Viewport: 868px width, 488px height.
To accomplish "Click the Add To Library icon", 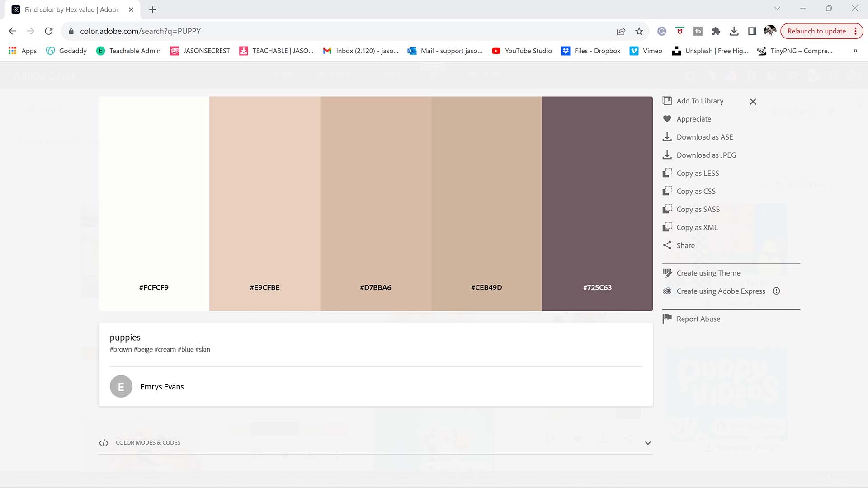I will (x=667, y=101).
